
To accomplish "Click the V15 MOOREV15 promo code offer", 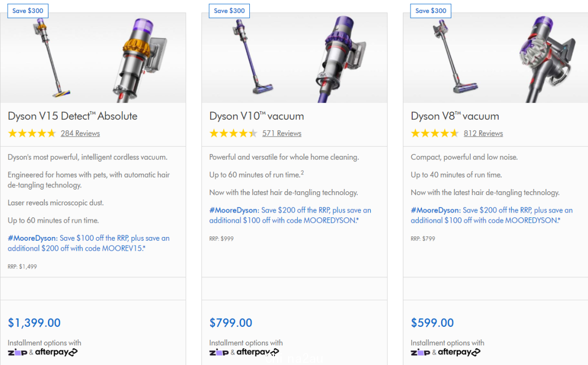I will (x=89, y=243).
